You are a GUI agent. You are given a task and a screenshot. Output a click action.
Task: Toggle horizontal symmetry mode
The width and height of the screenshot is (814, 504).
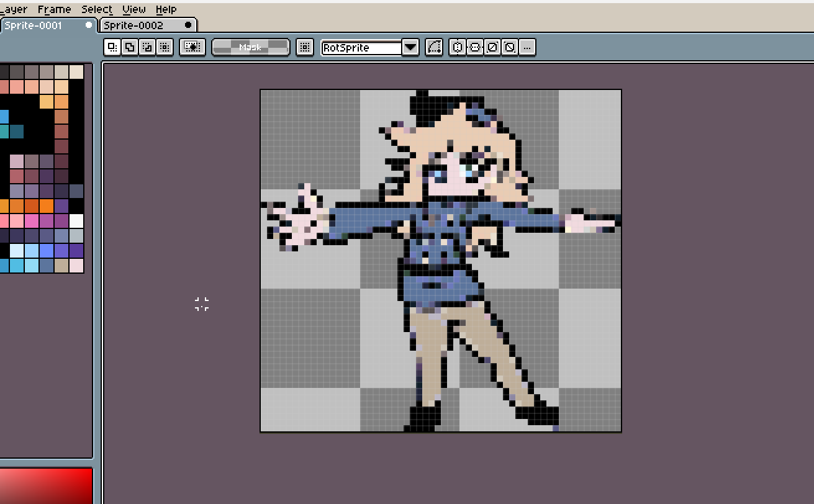point(457,47)
